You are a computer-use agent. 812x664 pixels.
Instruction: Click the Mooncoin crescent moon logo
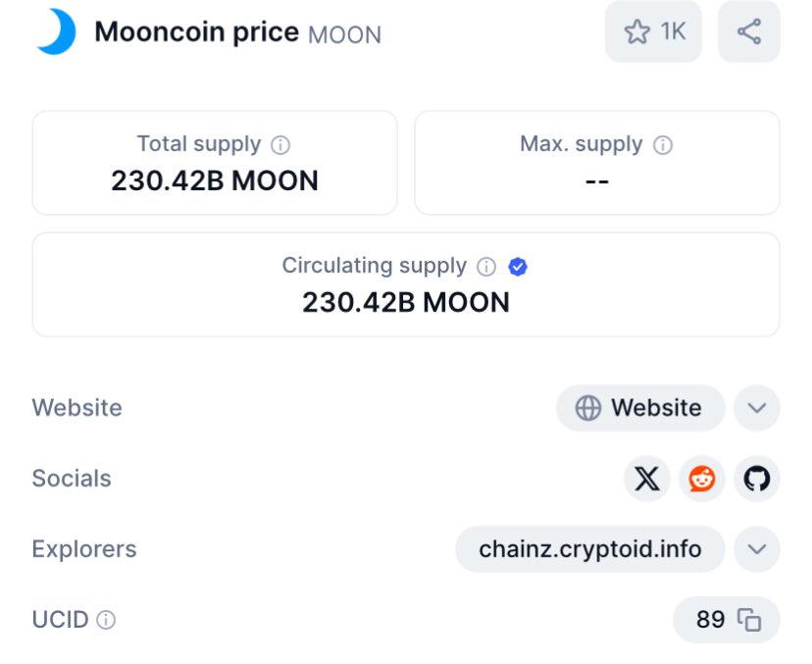(56, 32)
